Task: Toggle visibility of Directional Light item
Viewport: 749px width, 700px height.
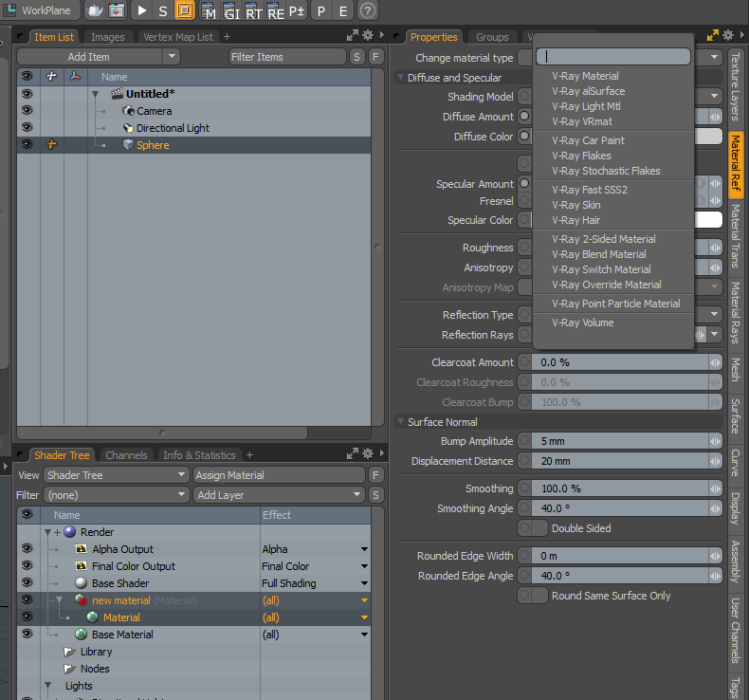Action: 27,127
